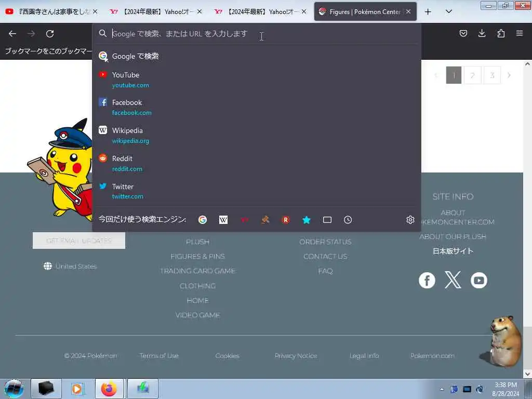Search once with Wikipedia engine icon
Image resolution: width=532 pixels, height=399 pixels.
[223, 220]
